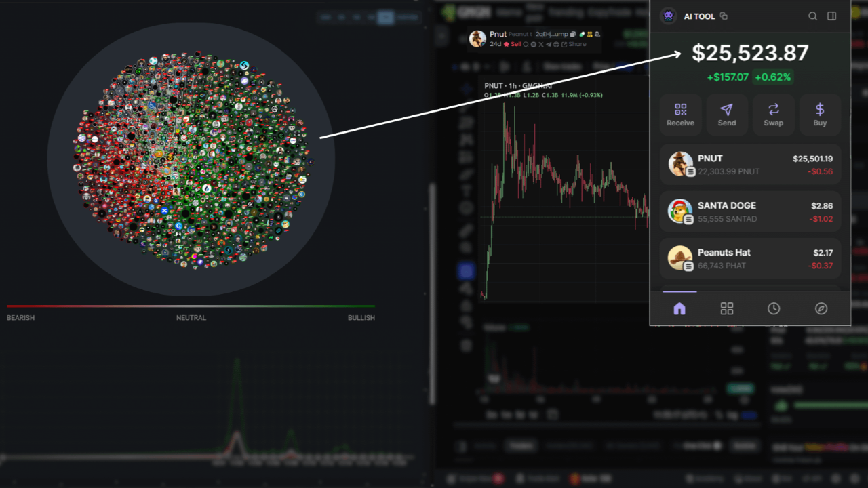Open the Swap function
This screenshot has width=868, height=488.
pos(773,115)
